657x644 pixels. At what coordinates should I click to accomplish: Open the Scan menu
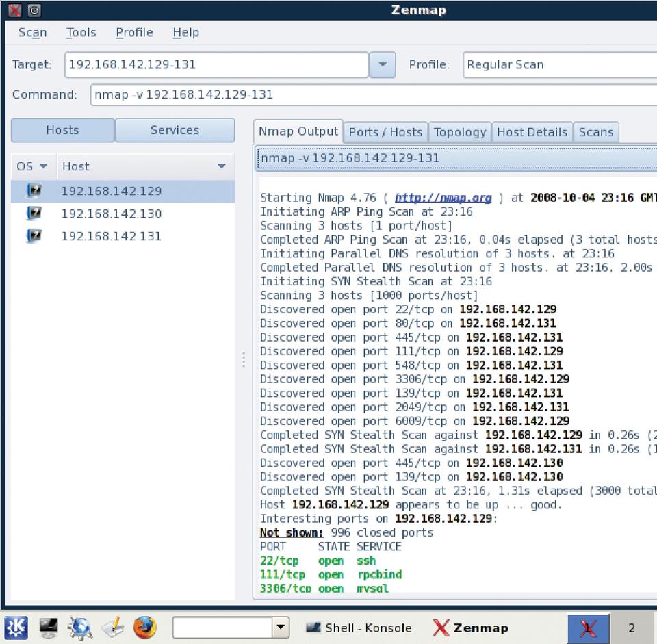32,32
